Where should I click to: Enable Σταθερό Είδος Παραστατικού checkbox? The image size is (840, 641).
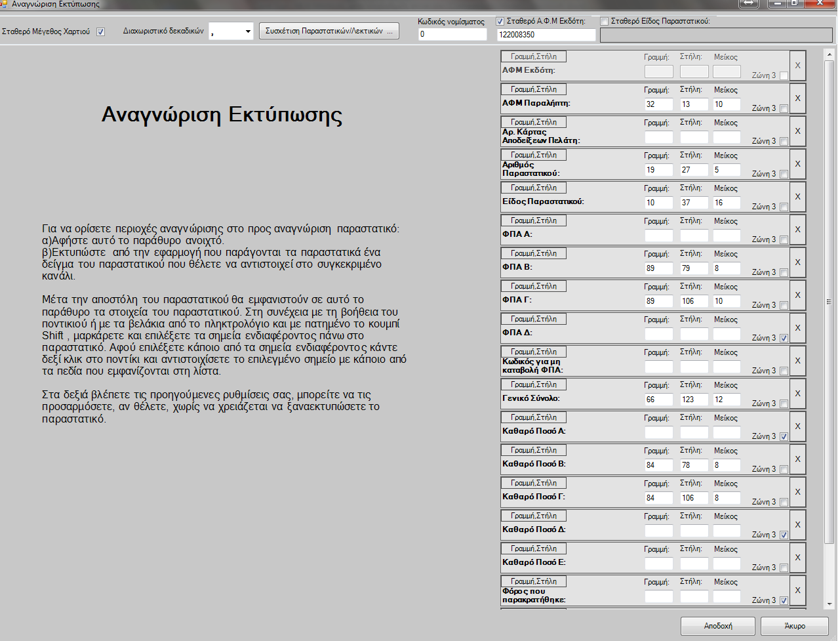coord(605,21)
